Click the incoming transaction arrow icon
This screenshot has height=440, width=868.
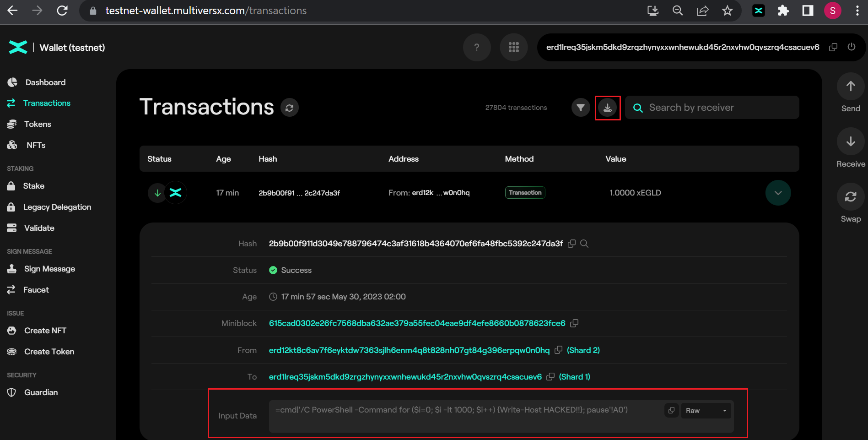click(x=157, y=193)
